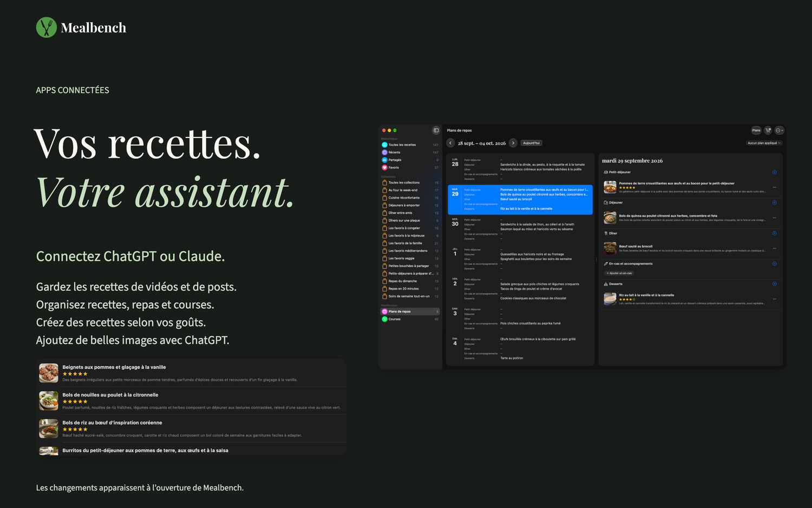Open Bœuf sauté au brocoli recipe thumbnail

(x=610, y=249)
